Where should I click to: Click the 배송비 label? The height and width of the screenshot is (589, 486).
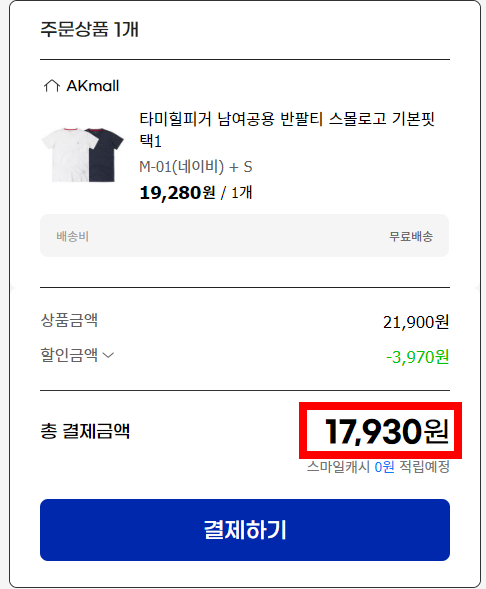pyautogui.click(x=72, y=236)
